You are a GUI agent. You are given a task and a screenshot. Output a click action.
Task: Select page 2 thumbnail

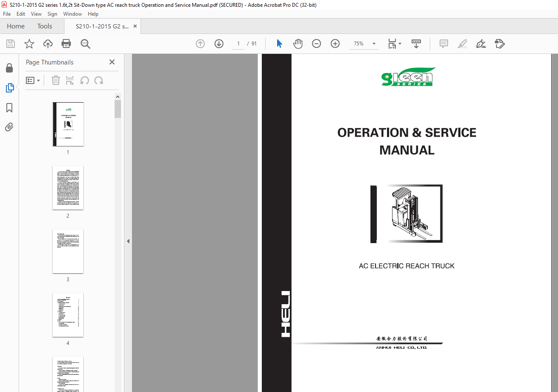pyautogui.click(x=68, y=188)
